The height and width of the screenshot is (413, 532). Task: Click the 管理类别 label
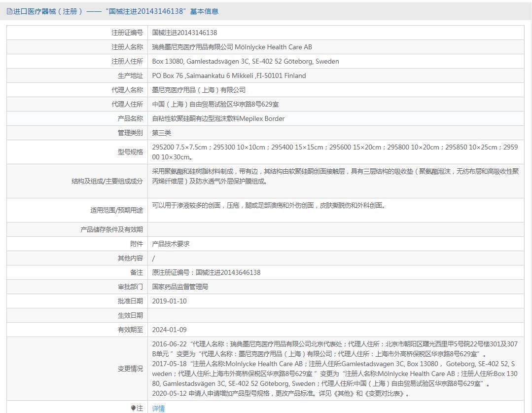(130, 132)
